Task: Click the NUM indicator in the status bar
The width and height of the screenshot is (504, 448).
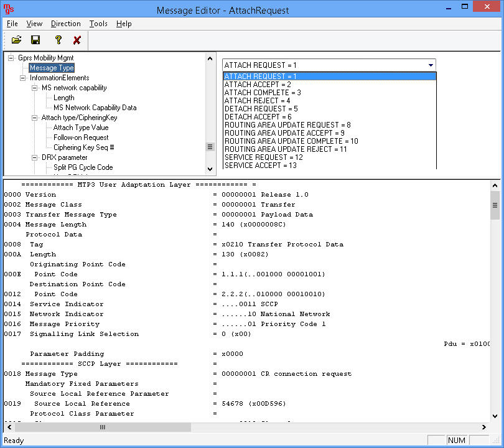Action: (456, 440)
